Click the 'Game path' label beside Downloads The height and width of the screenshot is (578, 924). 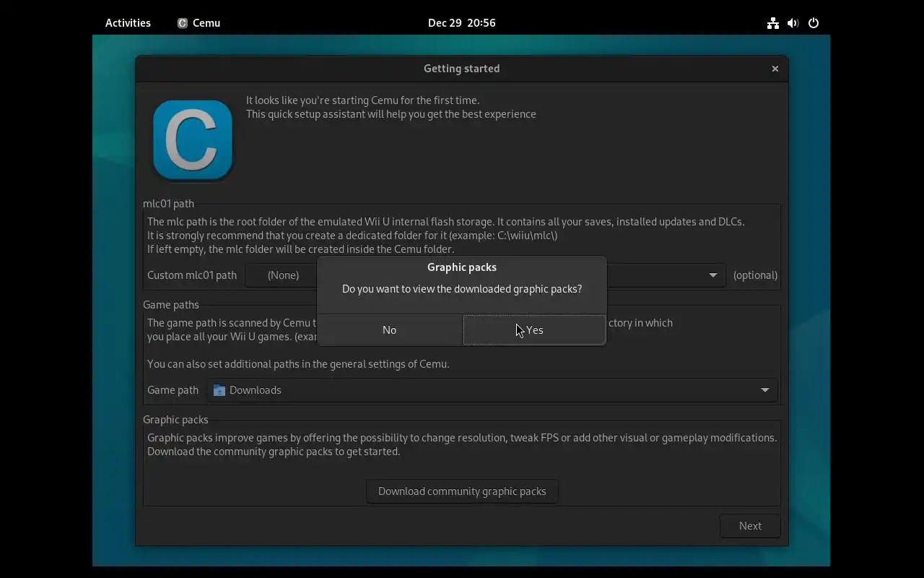tap(173, 390)
